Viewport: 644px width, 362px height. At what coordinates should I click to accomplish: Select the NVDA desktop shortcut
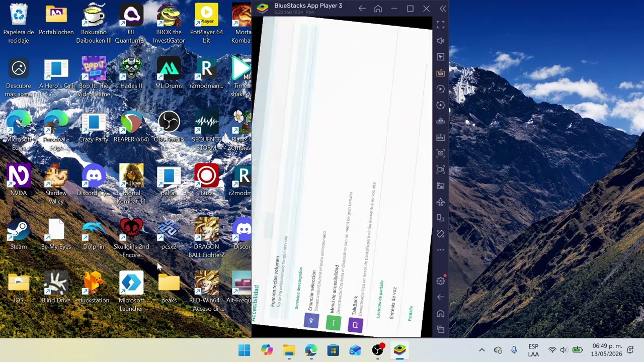[x=19, y=180]
